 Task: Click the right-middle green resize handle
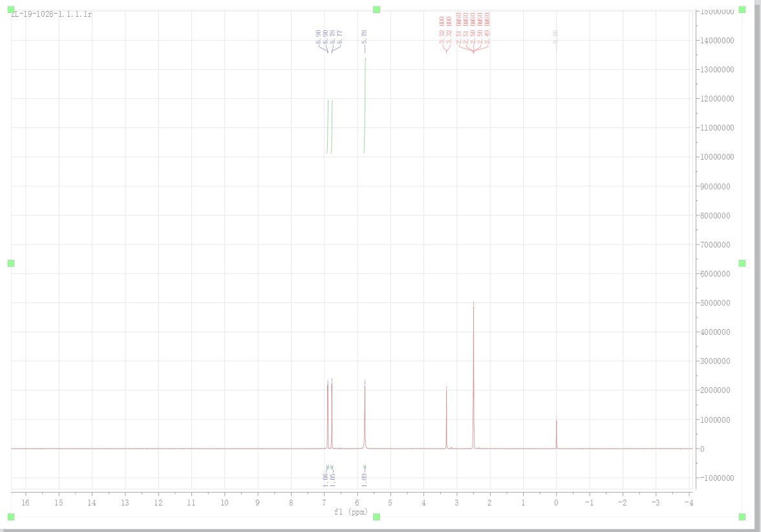(742, 263)
